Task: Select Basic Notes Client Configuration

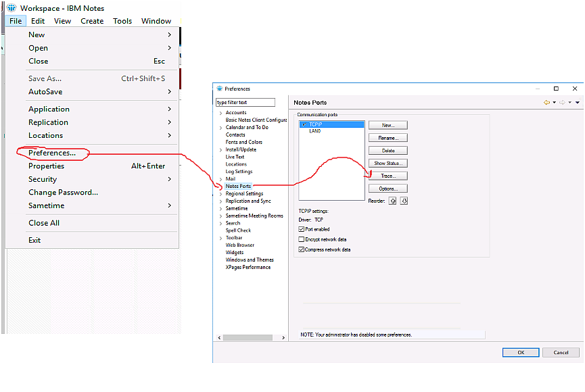Action: [256, 120]
